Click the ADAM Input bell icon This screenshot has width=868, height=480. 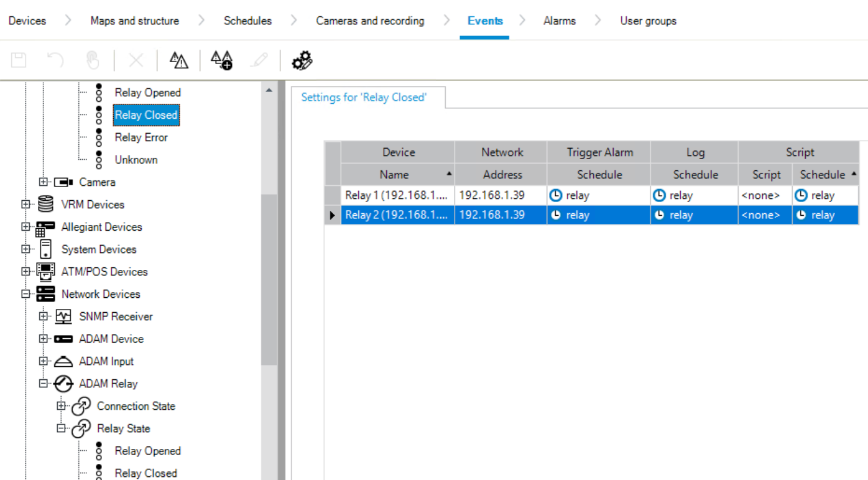(63, 361)
